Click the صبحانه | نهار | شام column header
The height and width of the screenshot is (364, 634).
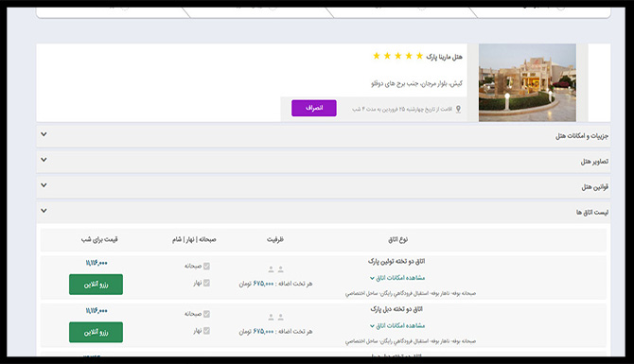tap(194, 239)
